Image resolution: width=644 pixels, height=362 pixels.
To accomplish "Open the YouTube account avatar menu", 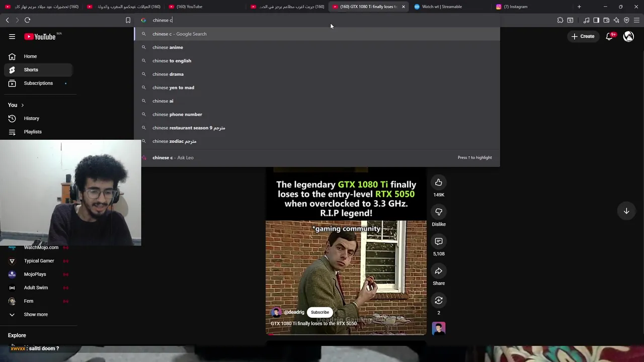I will click(628, 36).
